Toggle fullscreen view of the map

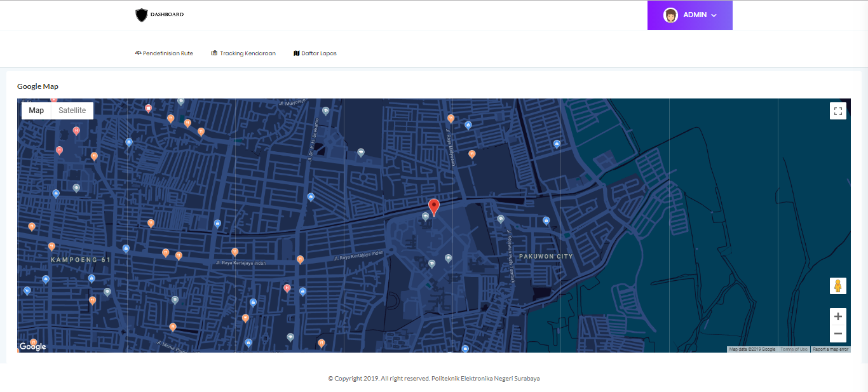837,111
